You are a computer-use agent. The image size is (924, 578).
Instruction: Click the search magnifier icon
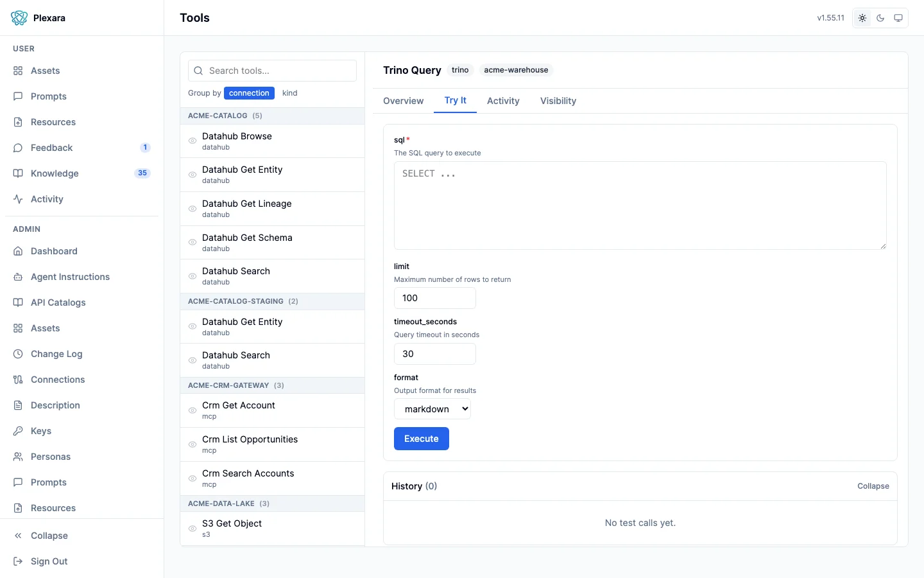click(x=198, y=71)
